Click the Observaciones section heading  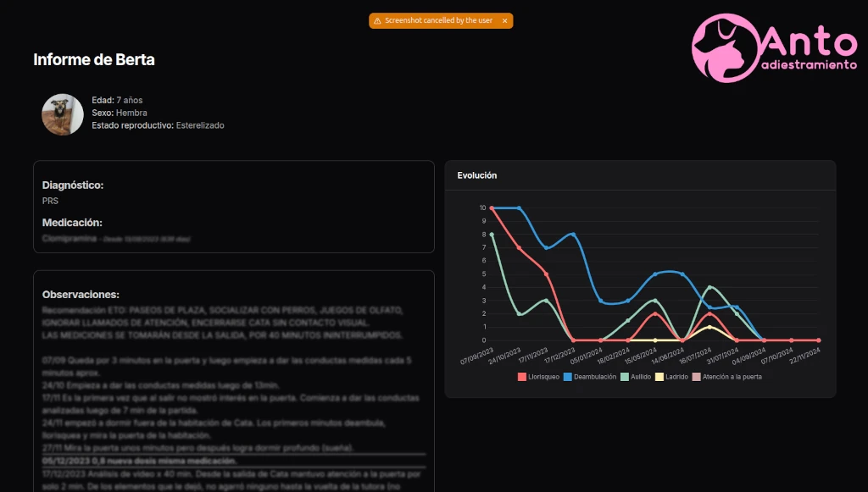(81, 295)
